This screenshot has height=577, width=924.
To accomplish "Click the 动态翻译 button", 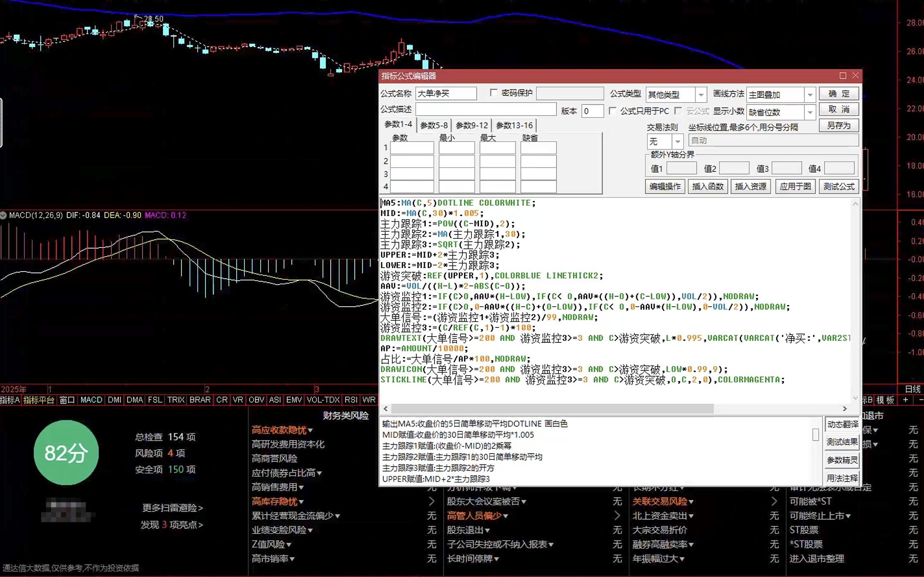I will (x=843, y=424).
